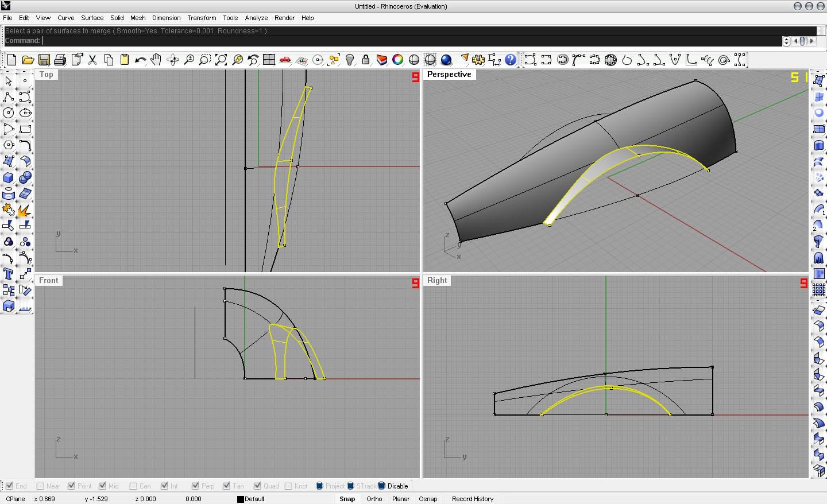Click the blue Render sphere icon
This screenshot has width=827, height=504.
click(446, 60)
